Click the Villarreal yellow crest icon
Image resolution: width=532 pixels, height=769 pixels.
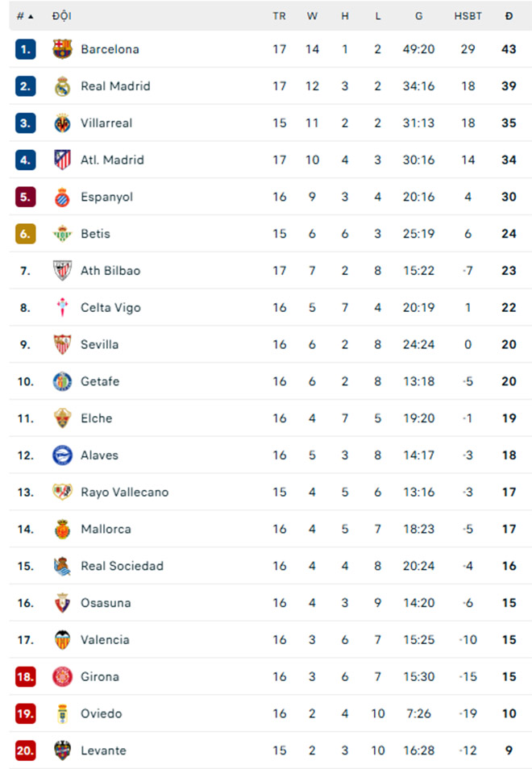click(62, 123)
